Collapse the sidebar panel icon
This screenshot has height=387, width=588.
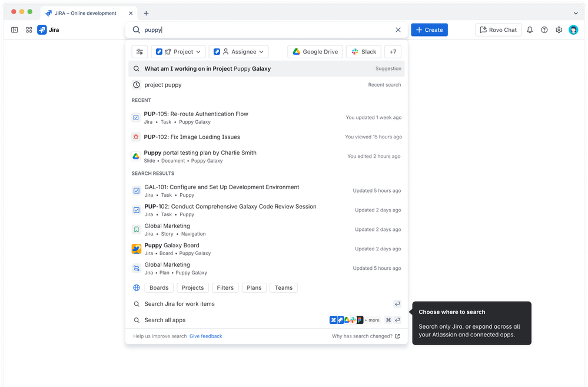point(15,29)
